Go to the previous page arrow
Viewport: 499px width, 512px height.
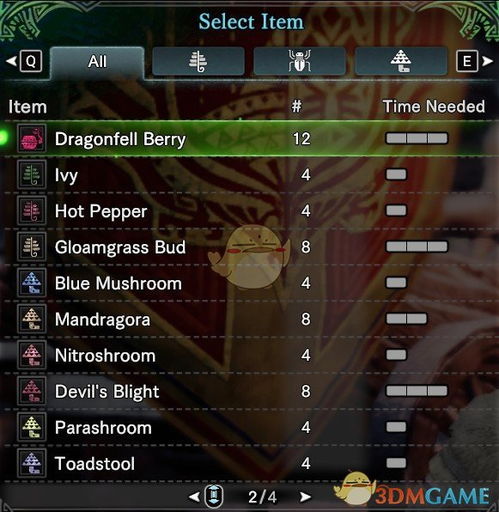194,497
